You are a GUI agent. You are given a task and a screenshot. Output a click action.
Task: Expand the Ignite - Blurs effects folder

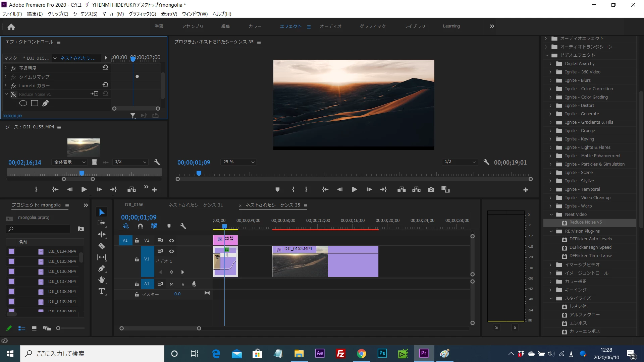pyautogui.click(x=550, y=80)
